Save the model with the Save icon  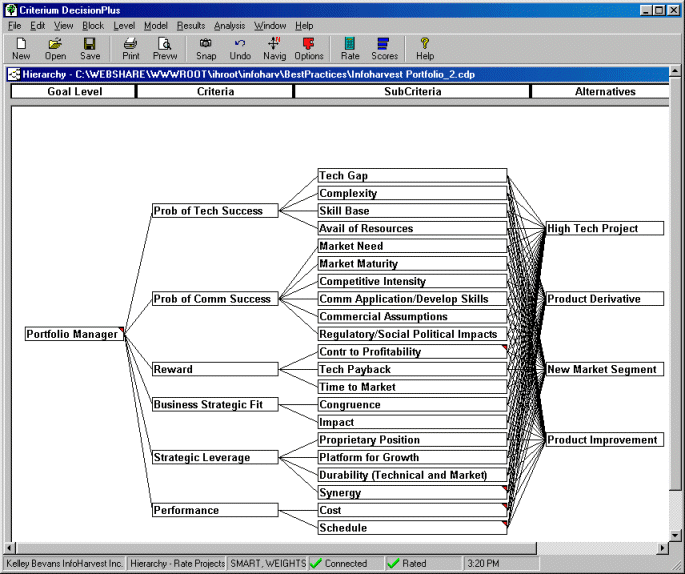90,48
